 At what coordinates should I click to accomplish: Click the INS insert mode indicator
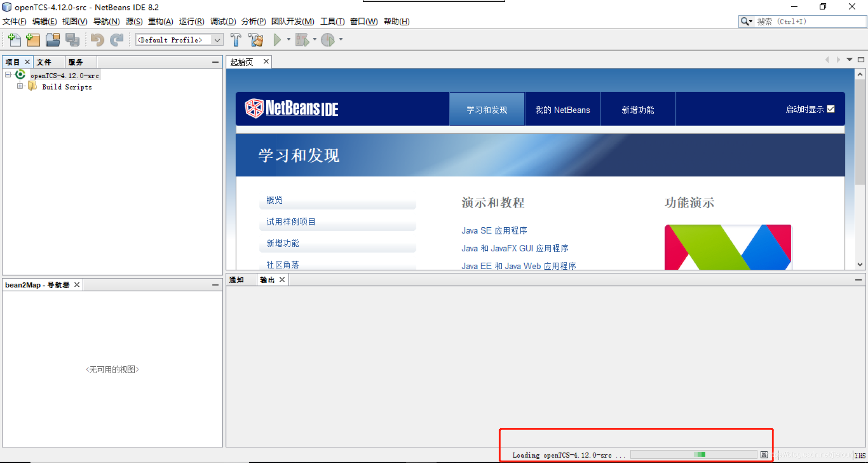(x=860, y=455)
